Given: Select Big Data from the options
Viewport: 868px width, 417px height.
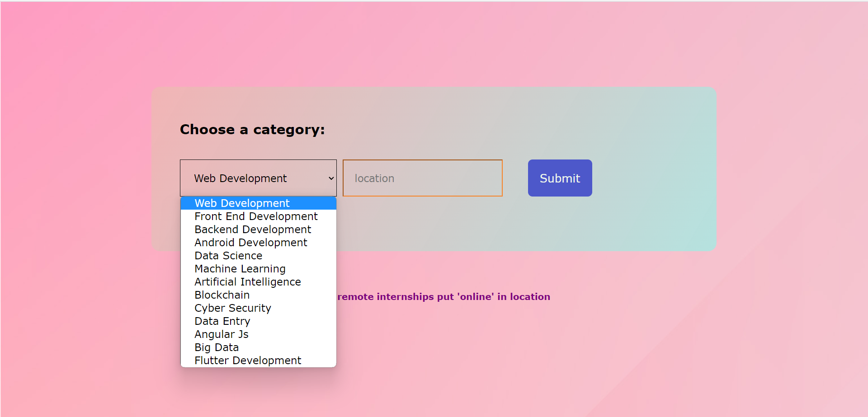Looking at the screenshot, I should coord(217,347).
